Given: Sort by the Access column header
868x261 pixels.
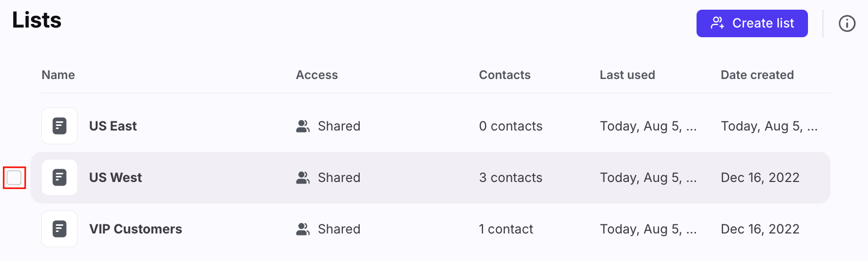Looking at the screenshot, I should (x=317, y=75).
